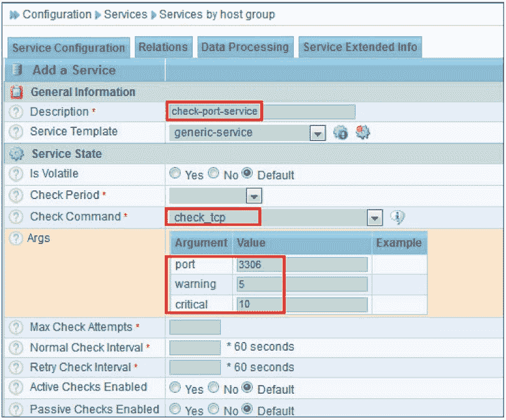Click help icon next to Is Volatile

[17, 174]
